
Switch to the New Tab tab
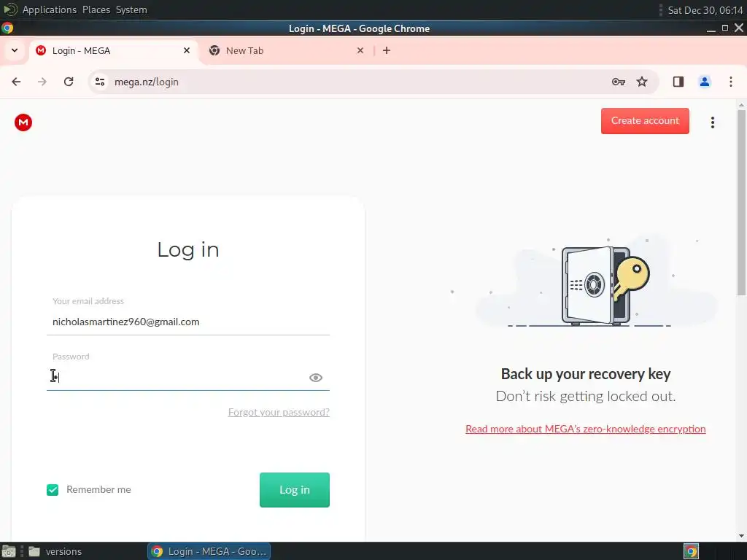[x=287, y=50]
